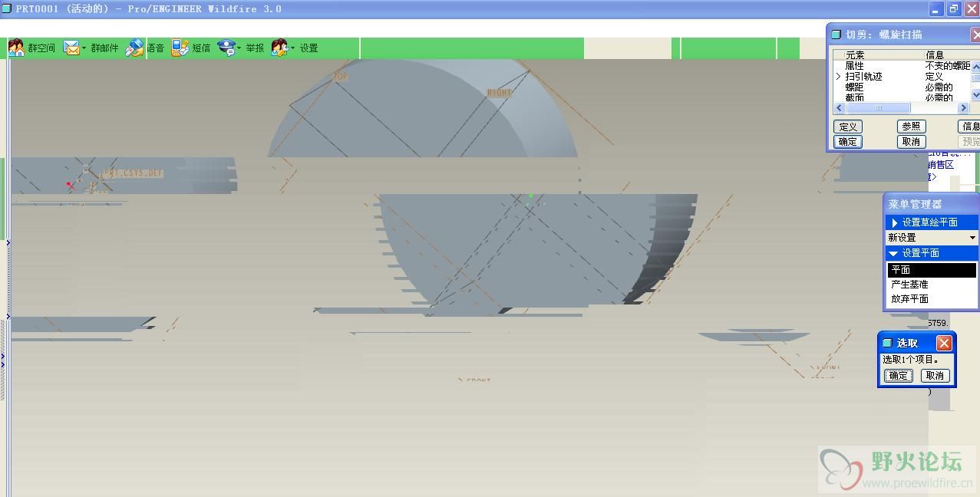Click the 信息 button in helical sweep dialog

tap(970, 127)
